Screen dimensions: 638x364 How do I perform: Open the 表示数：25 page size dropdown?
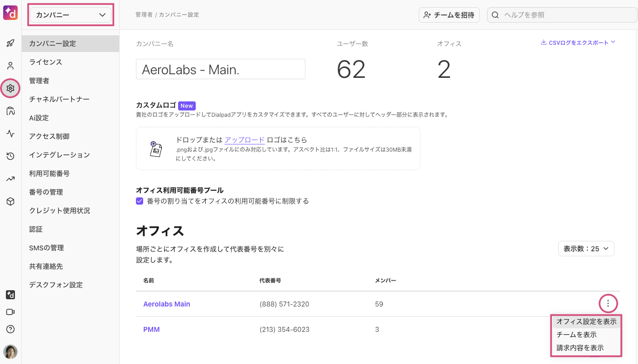(586, 249)
